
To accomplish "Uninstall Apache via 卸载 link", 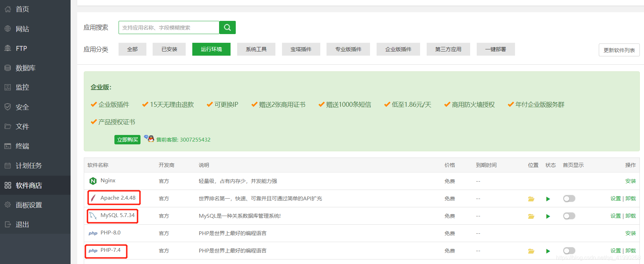I will point(630,199).
